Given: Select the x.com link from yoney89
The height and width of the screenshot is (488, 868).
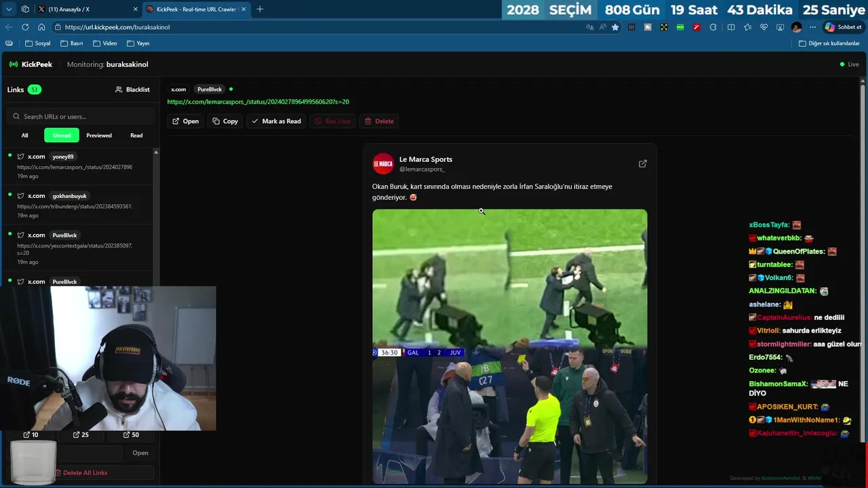Looking at the screenshot, I should pyautogui.click(x=78, y=166).
